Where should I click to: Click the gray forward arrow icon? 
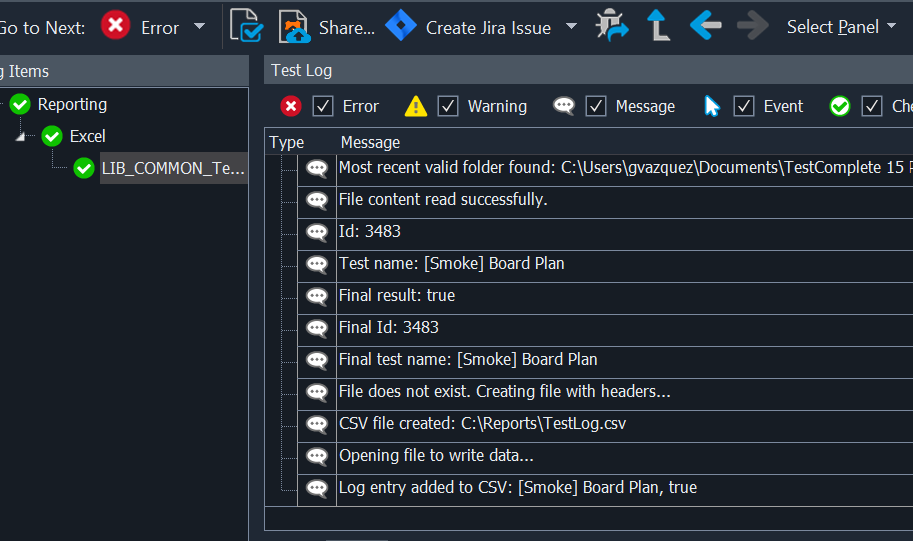752,27
